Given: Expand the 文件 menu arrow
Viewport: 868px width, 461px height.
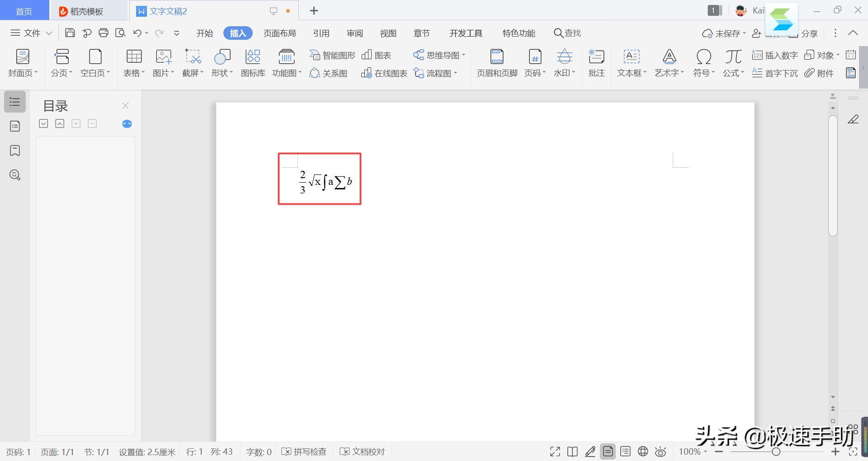Looking at the screenshot, I should 49,33.
